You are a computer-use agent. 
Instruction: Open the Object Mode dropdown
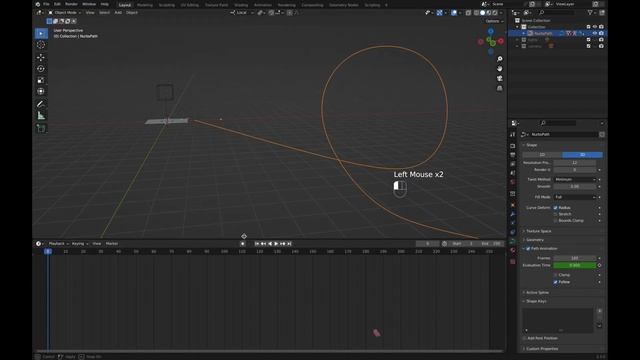click(x=64, y=13)
